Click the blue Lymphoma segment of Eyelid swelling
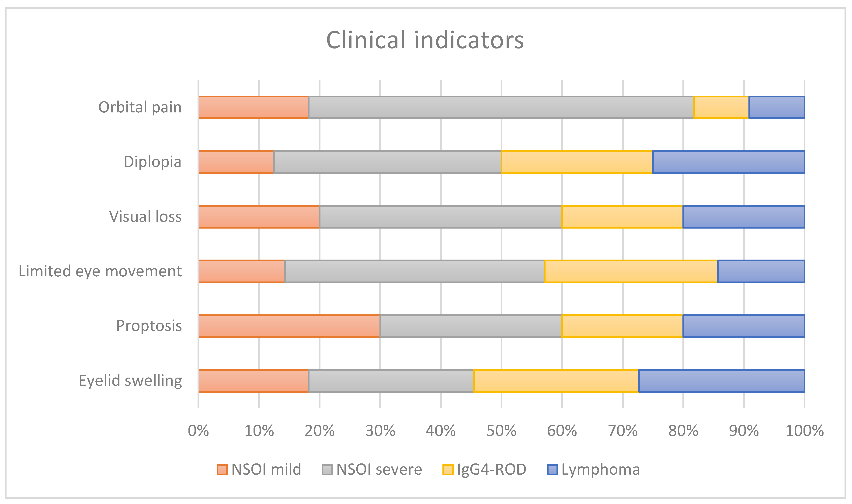 pyautogui.click(x=722, y=381)
